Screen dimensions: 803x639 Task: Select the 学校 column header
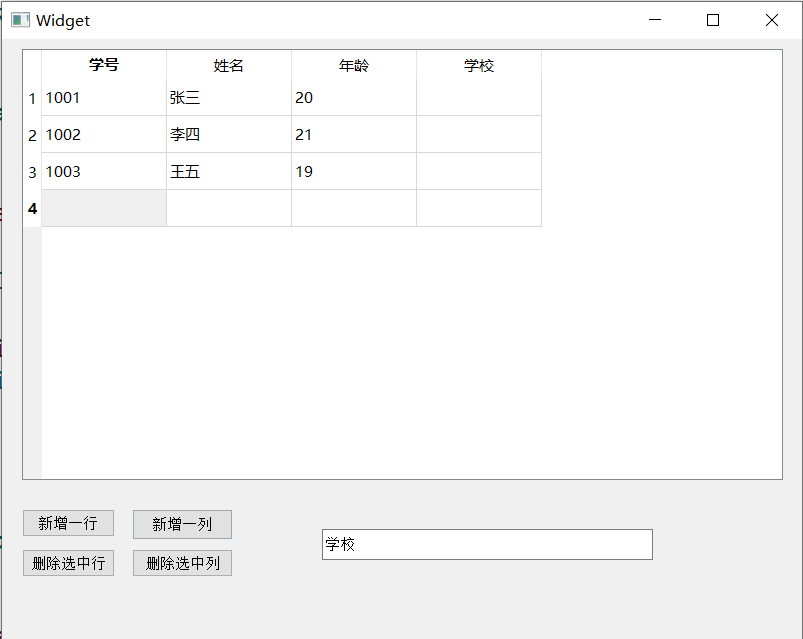tap(479, 65)
